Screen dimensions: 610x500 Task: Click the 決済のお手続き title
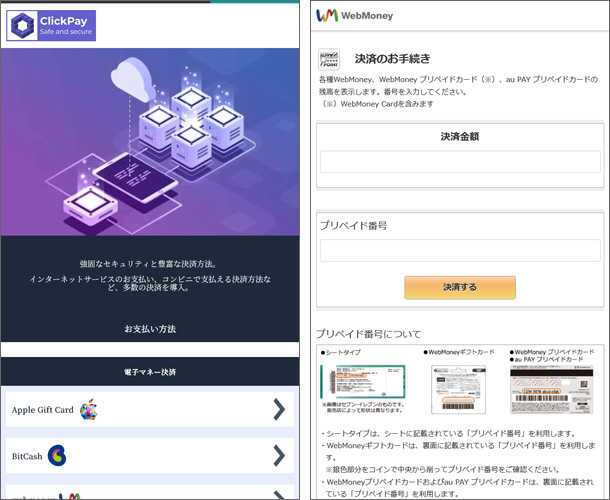coord(392,59)
